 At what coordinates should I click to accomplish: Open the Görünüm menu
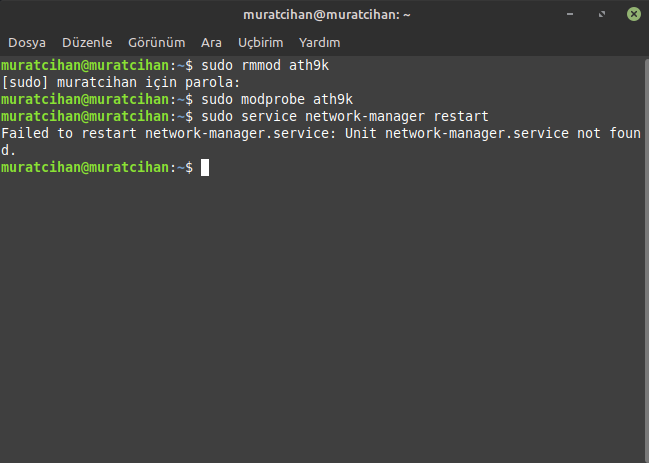(157, 43)
